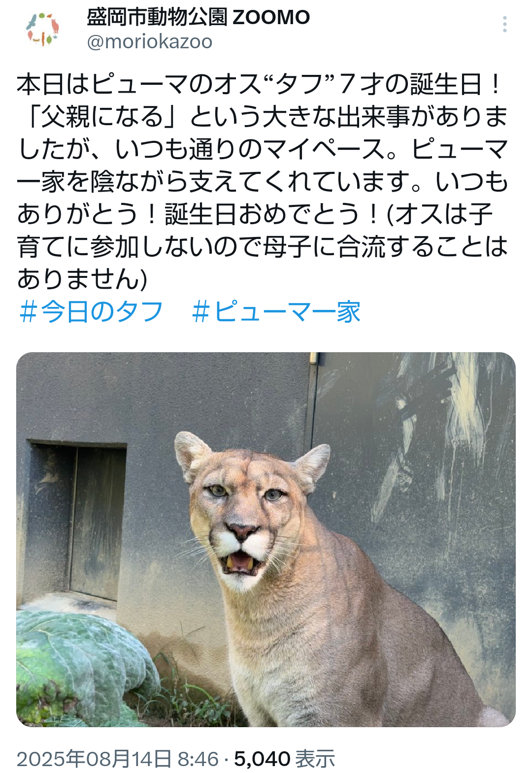Tap the 表示 views label

[315, 759]
